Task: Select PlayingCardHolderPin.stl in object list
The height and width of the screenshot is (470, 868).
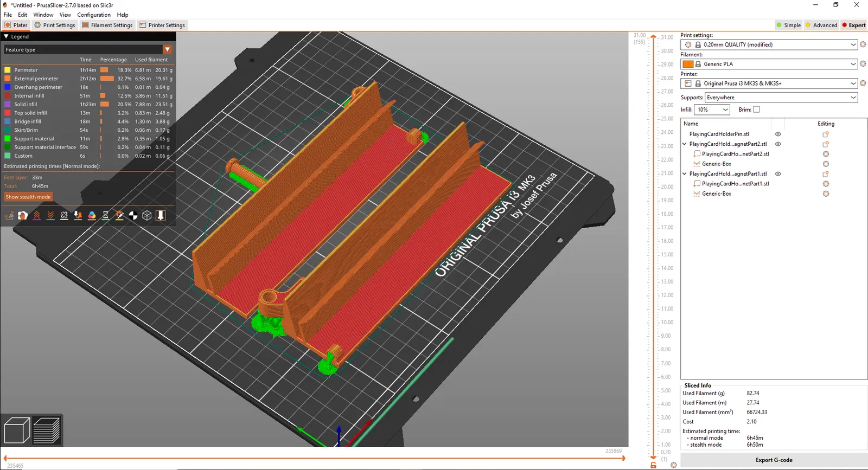Action: point(719,134)
